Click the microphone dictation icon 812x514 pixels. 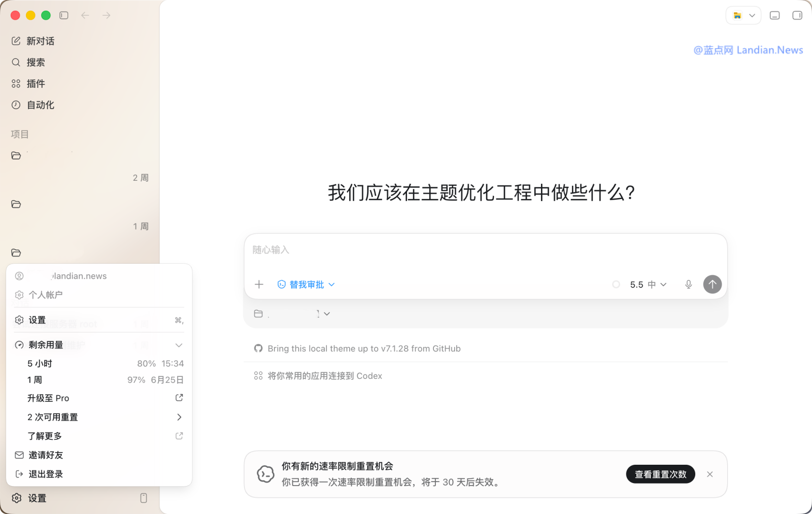pyautogui.click(x=689, y=284)
